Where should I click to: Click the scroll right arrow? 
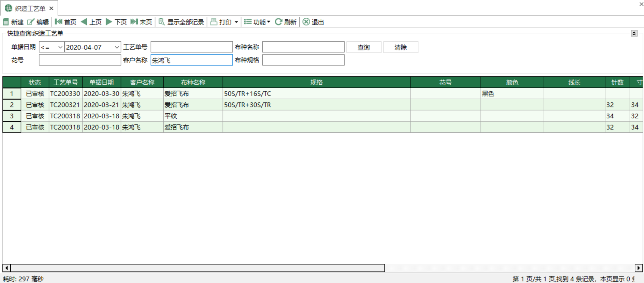pyautogui.click(x=638, y=268)
